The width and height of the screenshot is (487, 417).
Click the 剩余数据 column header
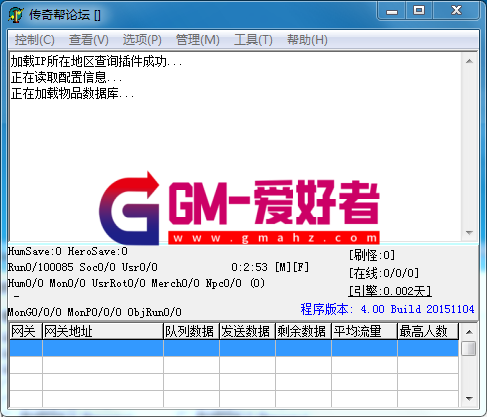(303, 331)
